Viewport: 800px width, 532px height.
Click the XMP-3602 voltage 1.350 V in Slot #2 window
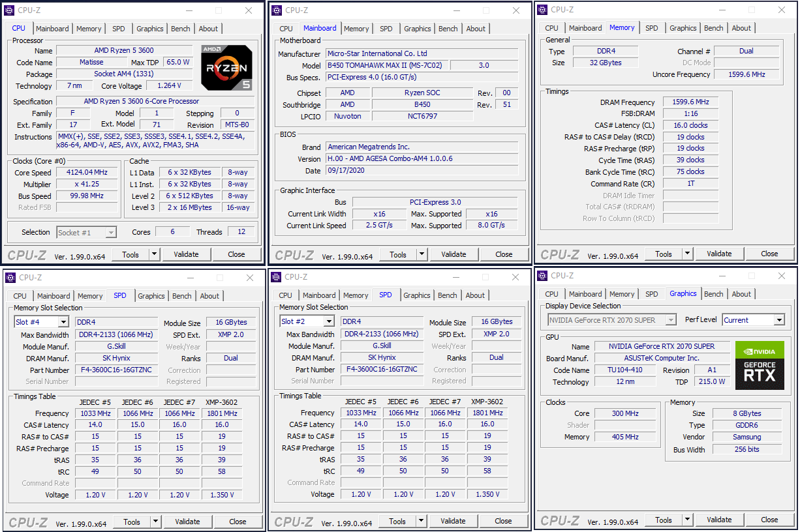click(x=487, y=494)
